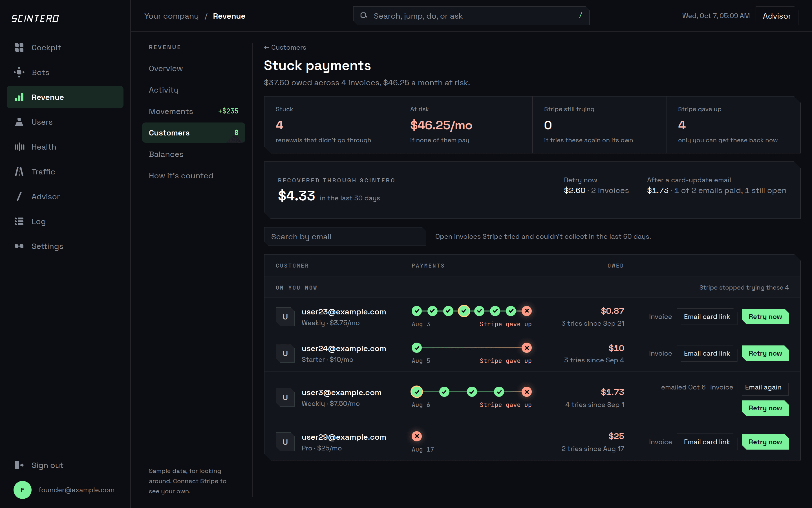
Task: Email card link to user29@example.com
Action: (x=707, y=442)
